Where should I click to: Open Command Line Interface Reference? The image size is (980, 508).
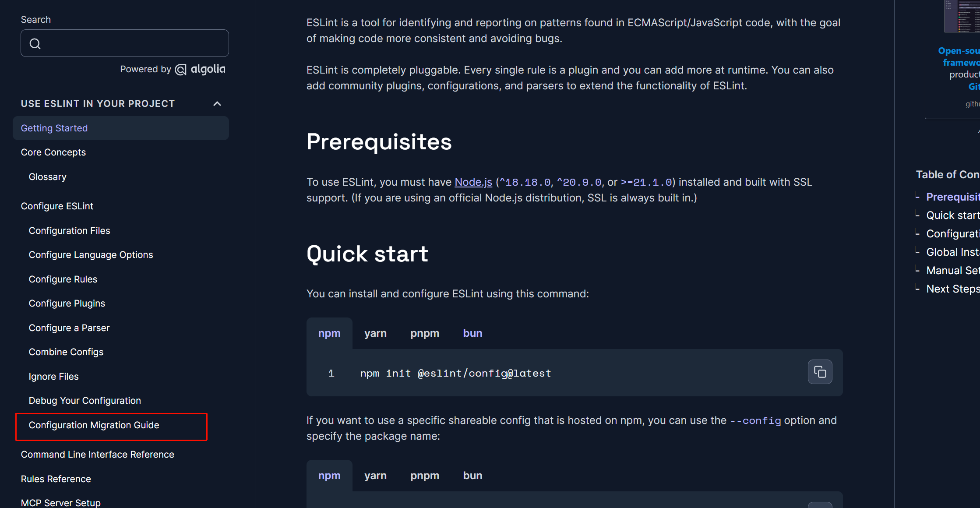(x=97, y=455)
